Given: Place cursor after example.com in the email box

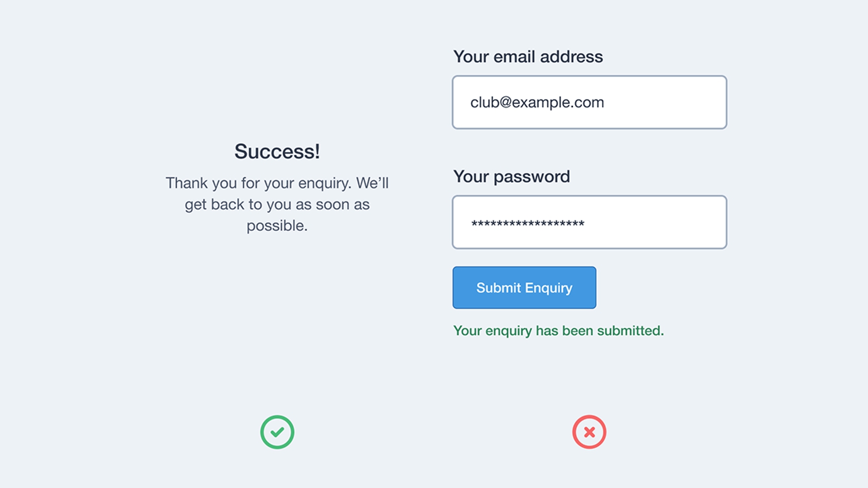Looking at the screenshot, I should (x=605, y=103).
